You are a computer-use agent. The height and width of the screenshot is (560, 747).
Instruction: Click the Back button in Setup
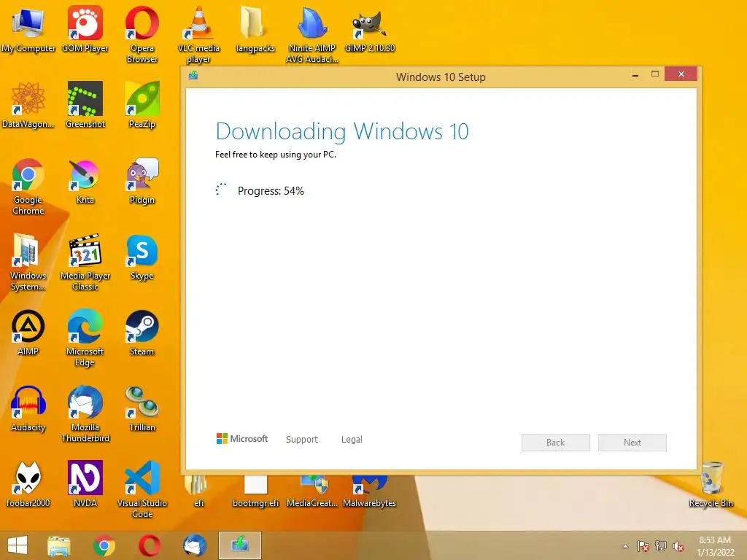pos(555,443)
